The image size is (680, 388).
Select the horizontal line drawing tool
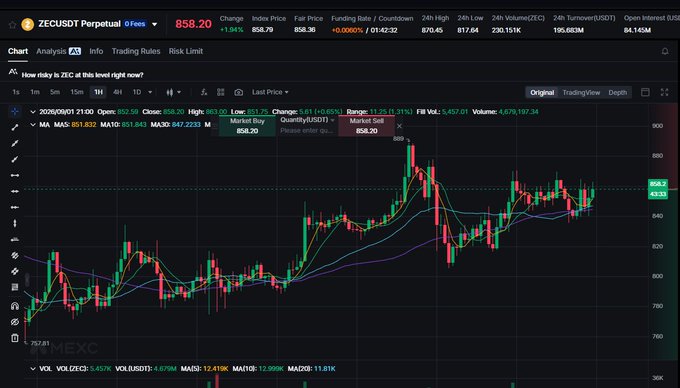tap(15, 207)
